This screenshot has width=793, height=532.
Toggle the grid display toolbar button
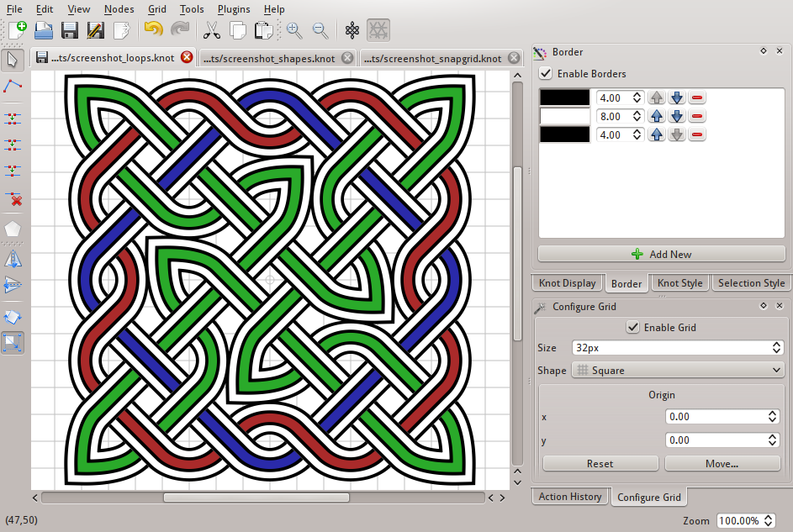pos(378,30)
